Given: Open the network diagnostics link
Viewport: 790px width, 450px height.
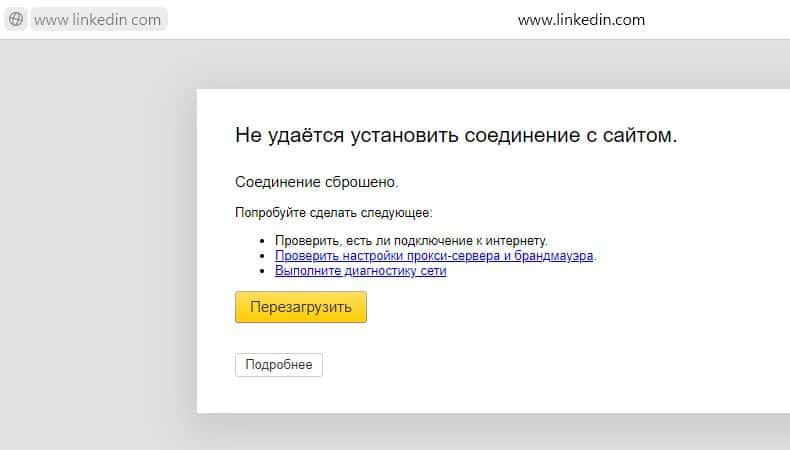Looking at the screenshot, I should pos(360,271).
